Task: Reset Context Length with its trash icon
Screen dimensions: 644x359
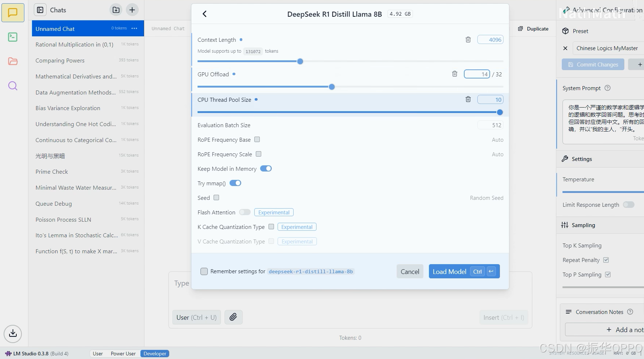Action: pos(468,40)
